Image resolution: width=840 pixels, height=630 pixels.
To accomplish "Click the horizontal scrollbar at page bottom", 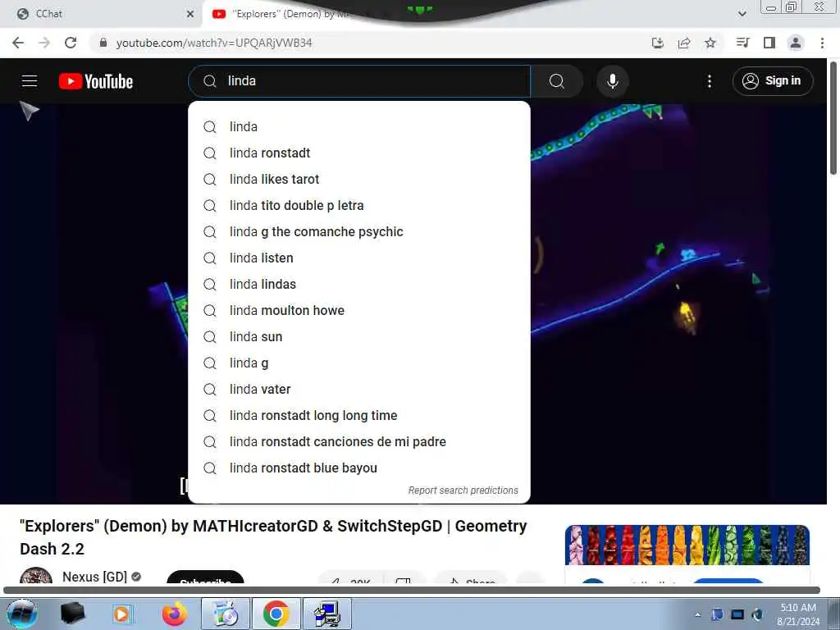I will (x=412, y=591).
